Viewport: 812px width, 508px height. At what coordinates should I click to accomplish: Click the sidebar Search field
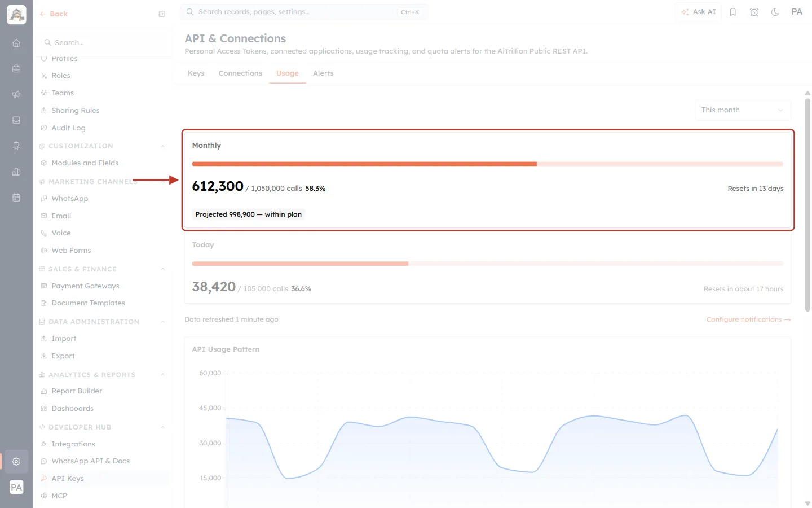[x=102, y=43]
